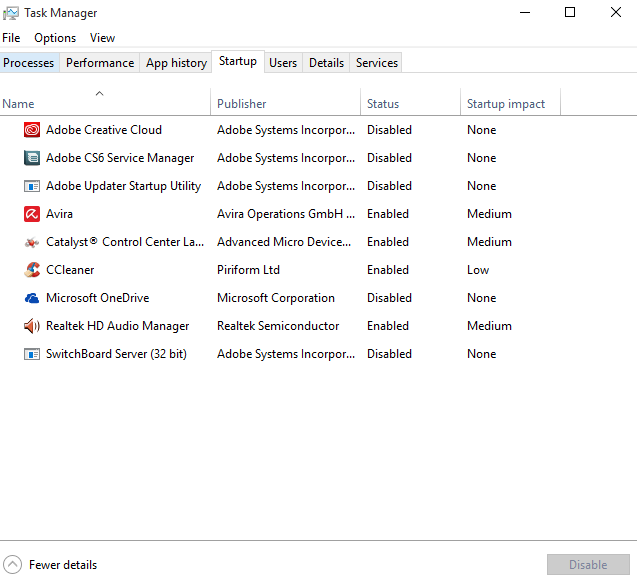Select the Realtek HD Audio speaker icon
This screenshot has height=585, width=637.
point(31,326)
